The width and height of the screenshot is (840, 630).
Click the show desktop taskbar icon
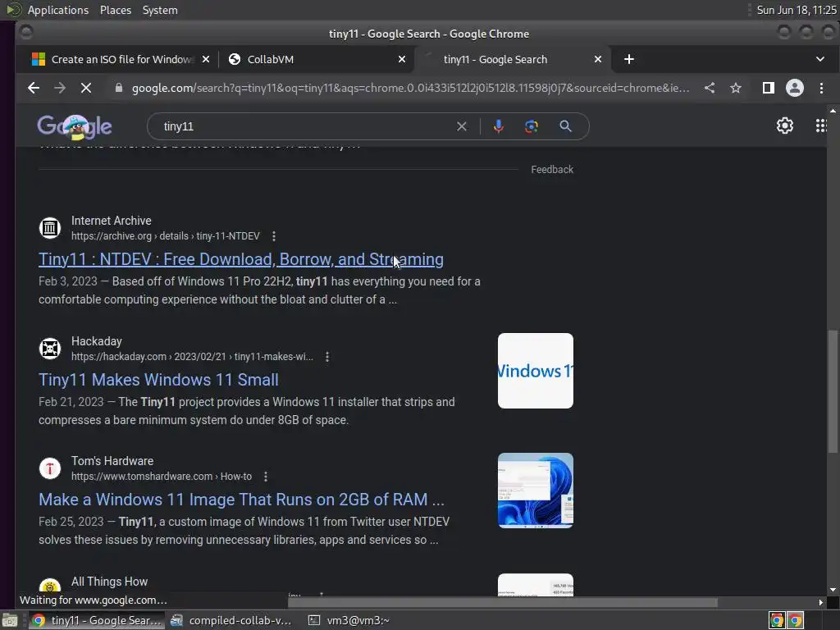[x=10, y=620]
